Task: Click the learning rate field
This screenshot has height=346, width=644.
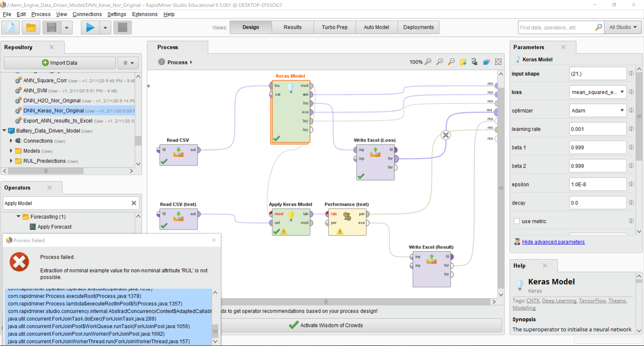Action: (598, 129)
